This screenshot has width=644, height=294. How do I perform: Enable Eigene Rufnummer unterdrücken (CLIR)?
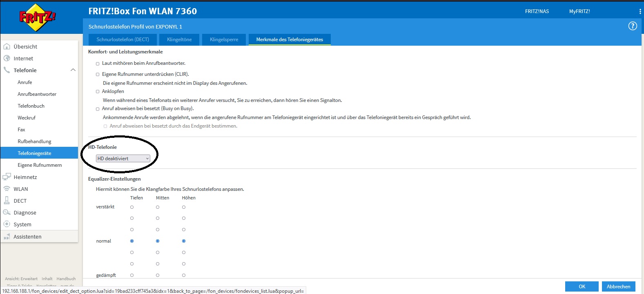pyautogui.click(x=98, y=75)
